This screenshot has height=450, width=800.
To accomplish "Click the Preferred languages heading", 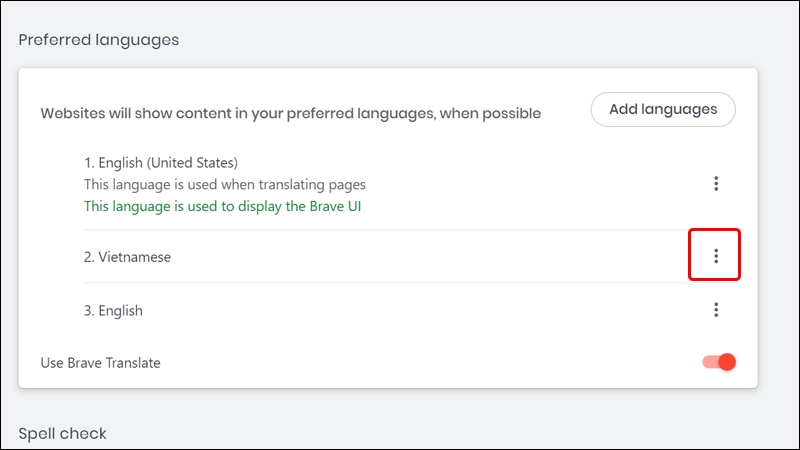I will point(99,41).
